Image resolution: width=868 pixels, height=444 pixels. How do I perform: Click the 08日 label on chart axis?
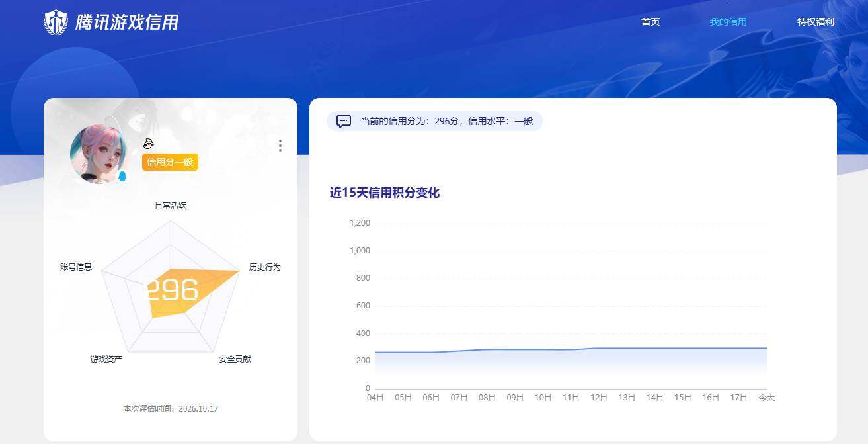click(487, 398)
